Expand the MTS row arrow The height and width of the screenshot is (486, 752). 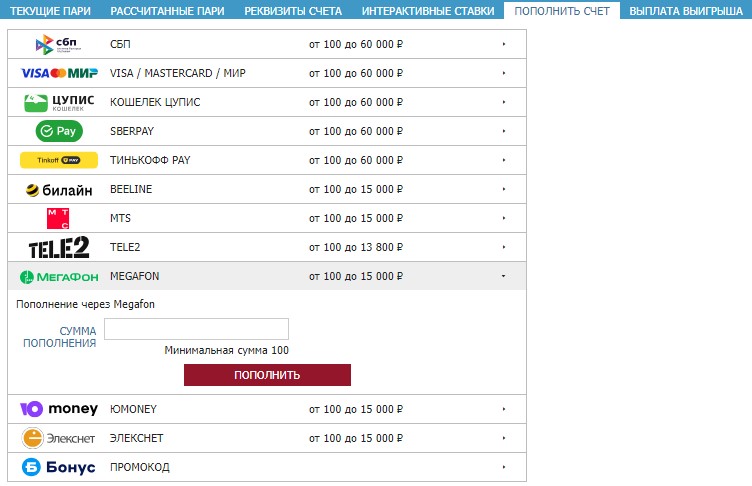504,218
